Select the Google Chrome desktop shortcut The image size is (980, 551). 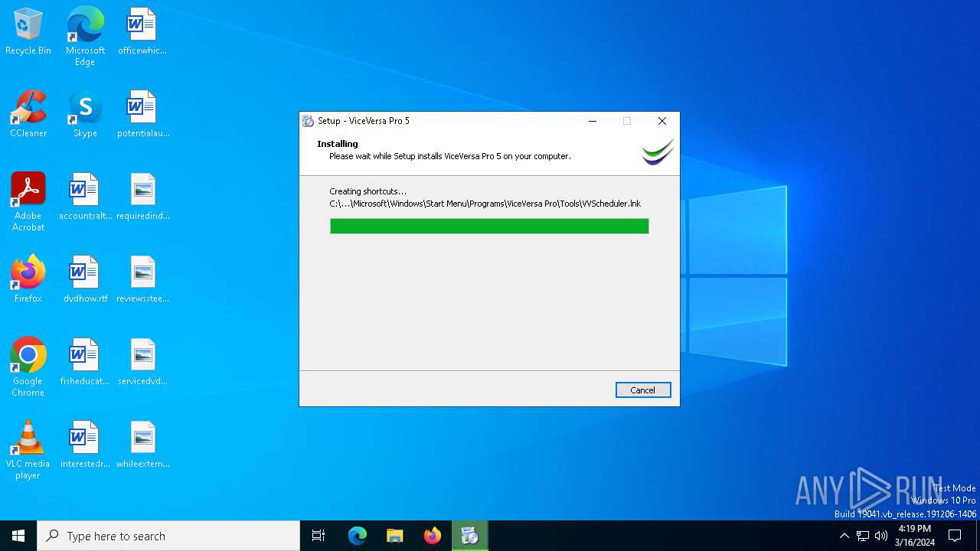[28, 367]
